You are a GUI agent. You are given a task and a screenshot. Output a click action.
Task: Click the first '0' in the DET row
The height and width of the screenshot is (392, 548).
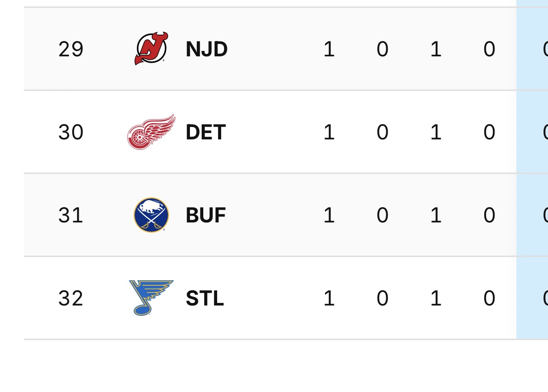[x=382, y=132]
